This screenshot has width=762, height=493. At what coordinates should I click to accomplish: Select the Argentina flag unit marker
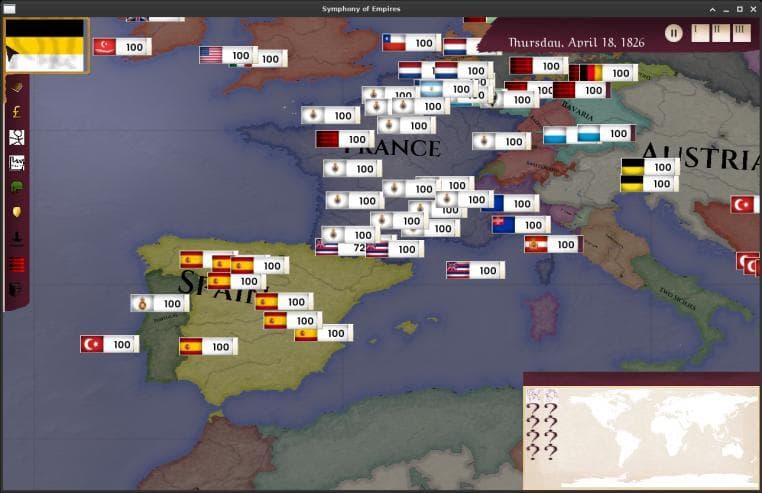pyautogui.click(x=449, y=89)
